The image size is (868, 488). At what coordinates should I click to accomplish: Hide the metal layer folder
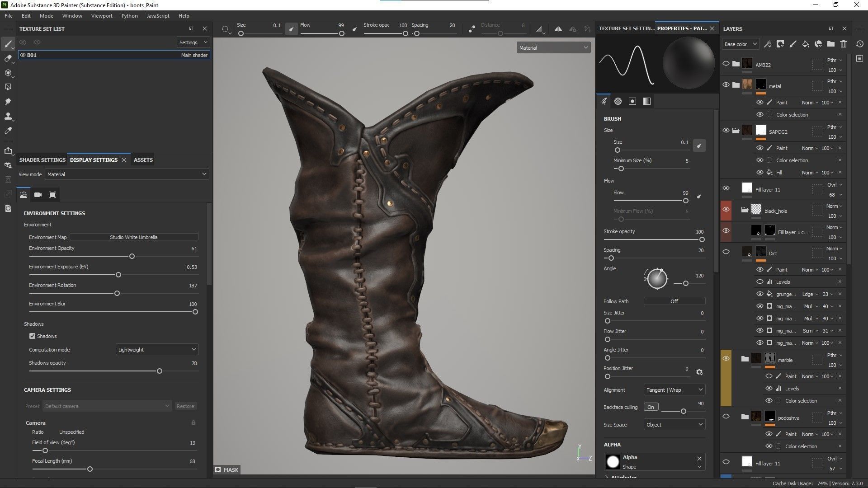[x=726, y=84]
